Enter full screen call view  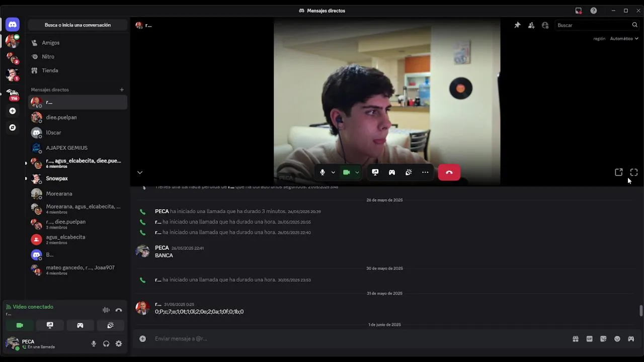point(634,172)
